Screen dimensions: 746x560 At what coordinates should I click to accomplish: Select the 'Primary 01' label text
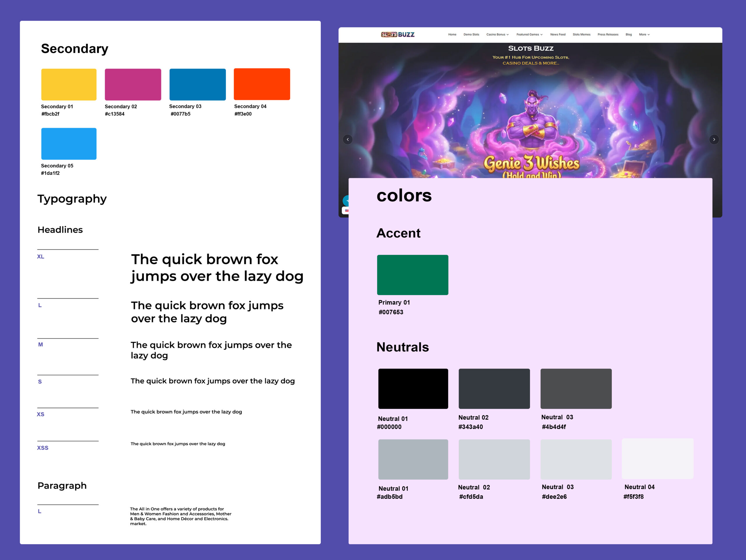pos(394,303)
